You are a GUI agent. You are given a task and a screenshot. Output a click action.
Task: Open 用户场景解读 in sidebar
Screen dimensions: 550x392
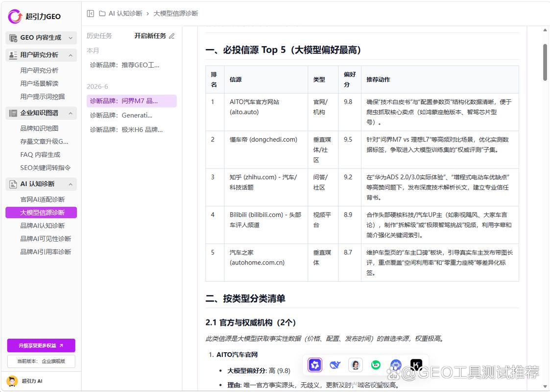pos(39,83)
